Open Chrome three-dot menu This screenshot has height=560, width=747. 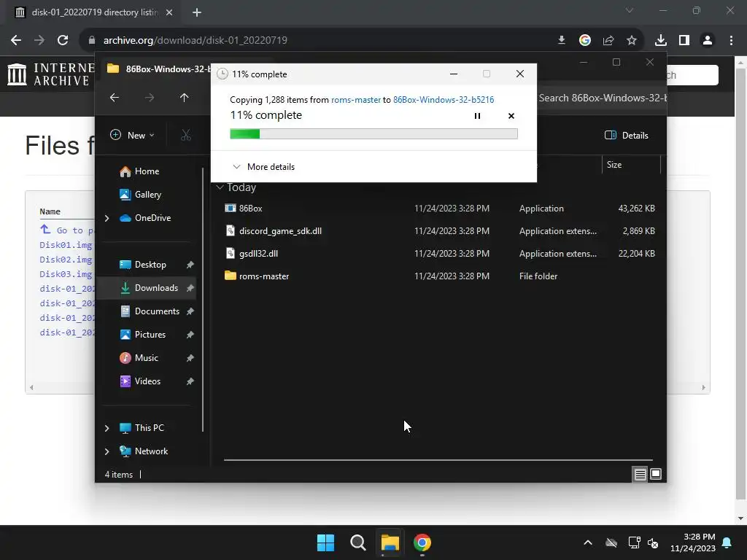pos(731,40)
